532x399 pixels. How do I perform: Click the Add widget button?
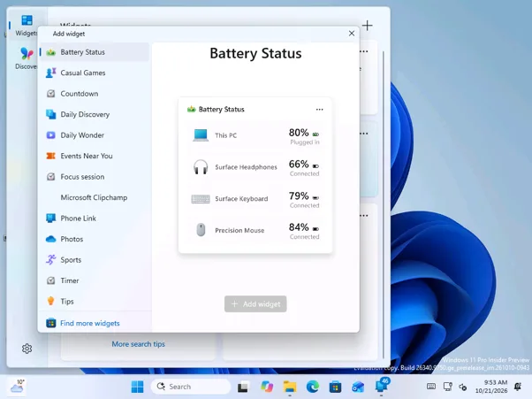click(255, 304)
